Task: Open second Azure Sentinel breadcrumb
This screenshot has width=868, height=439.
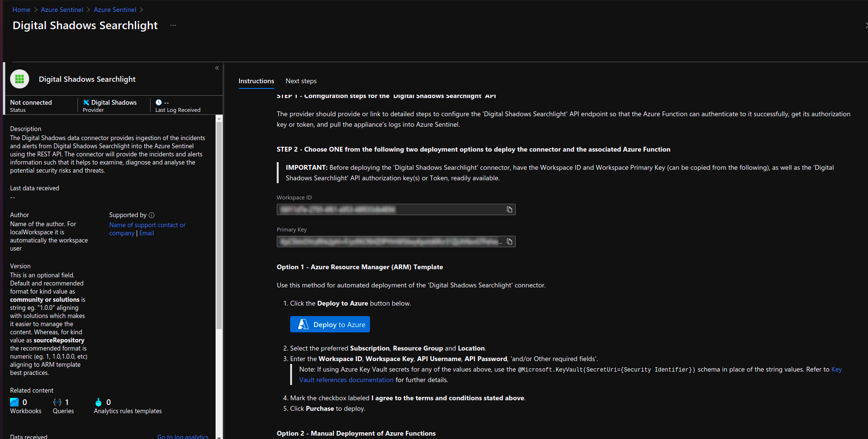Action: pyautogui.click(x=115, y=10)
